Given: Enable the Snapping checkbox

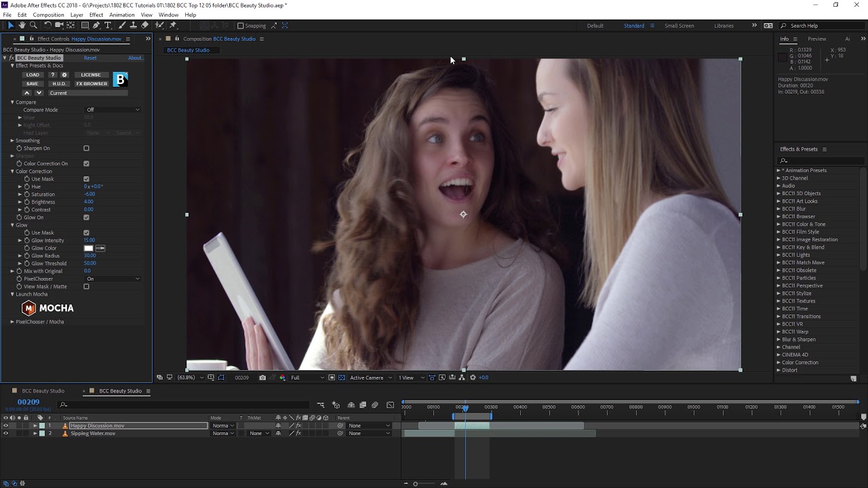Looking at the screenshot, I should click(240, 26).
